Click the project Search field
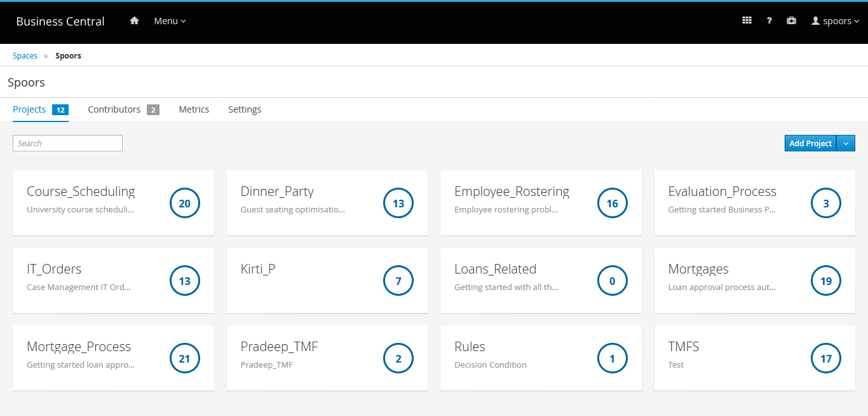 (x=67, y=144)
